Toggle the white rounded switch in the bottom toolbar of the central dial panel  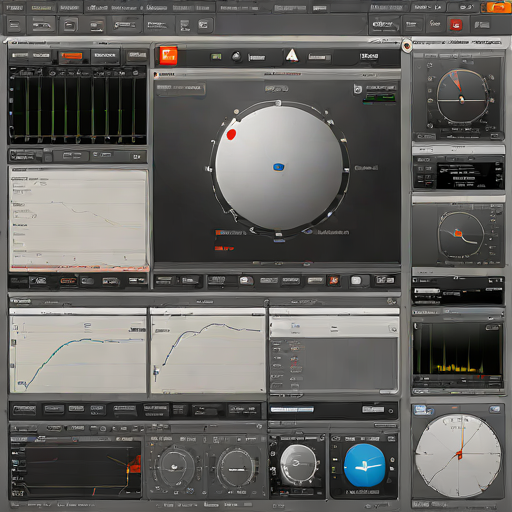tap(356, 280)
